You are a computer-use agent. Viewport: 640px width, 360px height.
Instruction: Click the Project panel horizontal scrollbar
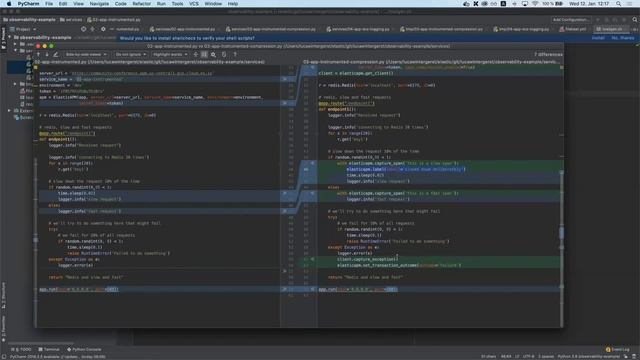coord(41,343)
